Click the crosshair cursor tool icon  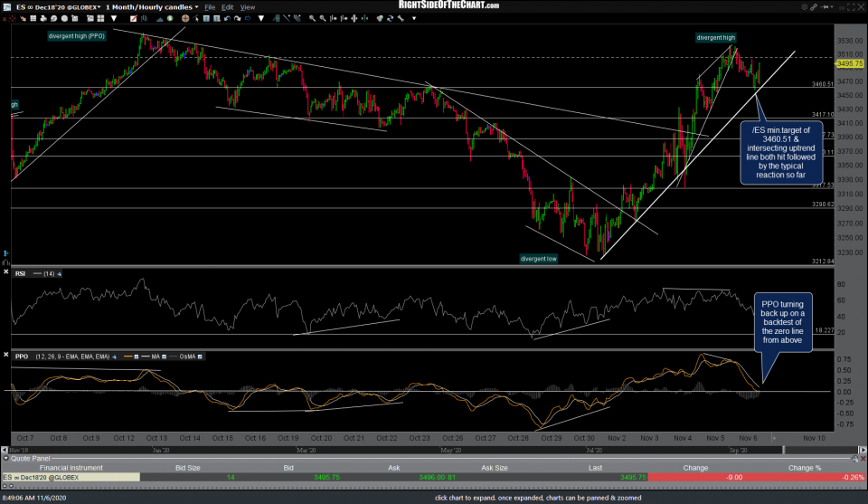pyautogui.click(x=12, y=18)
